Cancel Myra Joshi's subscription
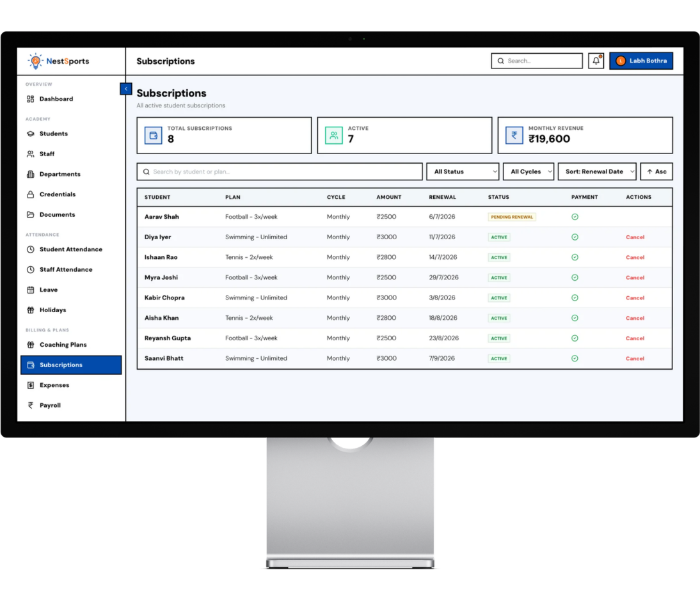 pos(635,278)
